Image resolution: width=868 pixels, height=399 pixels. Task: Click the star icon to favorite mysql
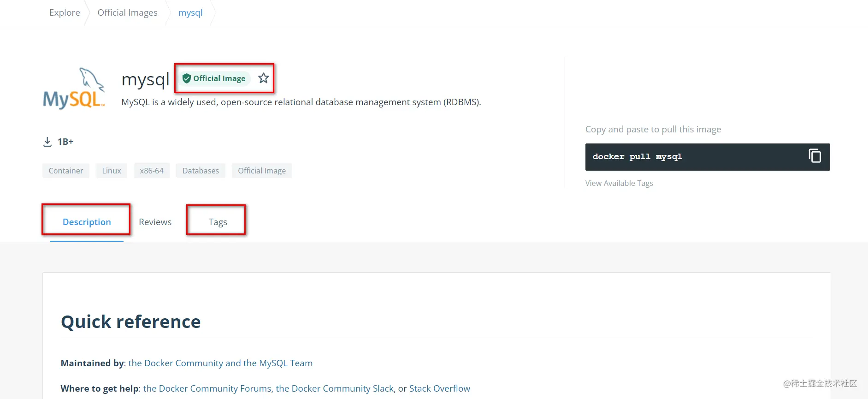coord(263,78)
